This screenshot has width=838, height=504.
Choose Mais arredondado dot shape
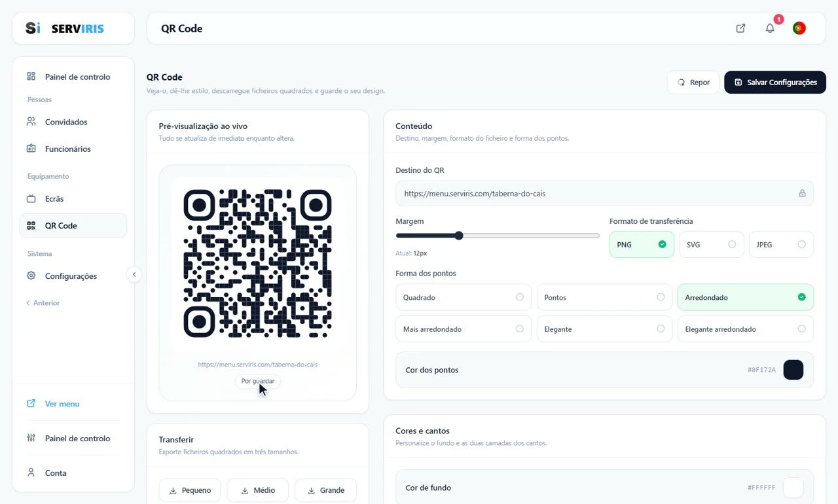pos(464,329)
